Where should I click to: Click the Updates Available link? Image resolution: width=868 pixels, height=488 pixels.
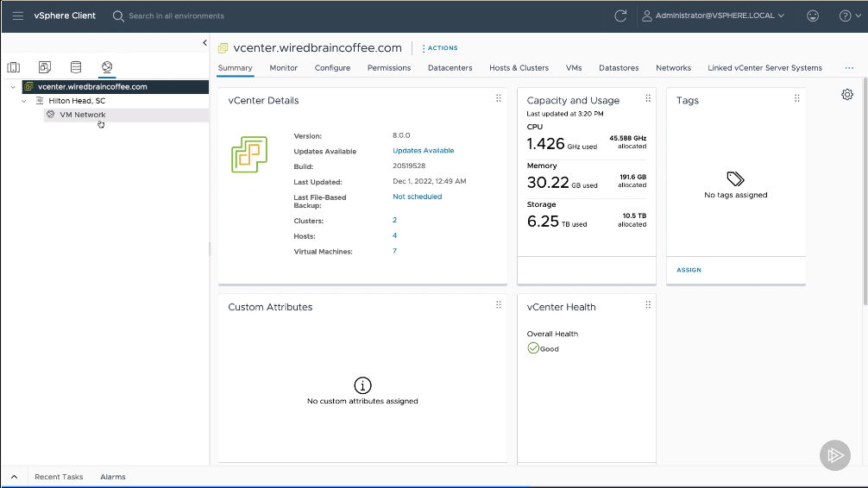[x=423, y=151]
